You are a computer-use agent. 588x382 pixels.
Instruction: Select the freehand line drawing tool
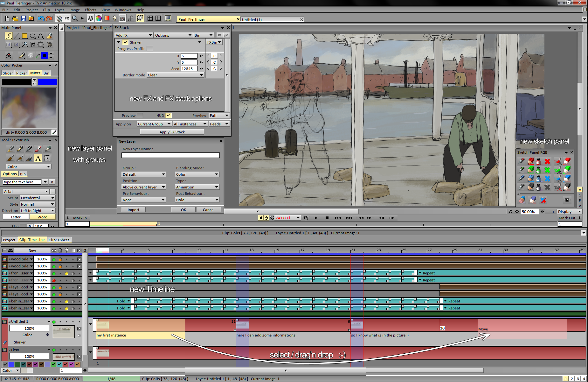tap(9, 36)
